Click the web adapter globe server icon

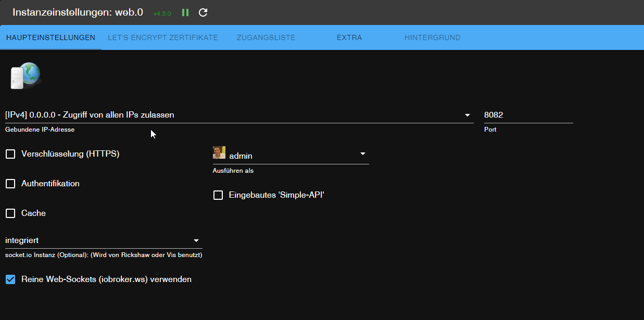tap(25, 75)
